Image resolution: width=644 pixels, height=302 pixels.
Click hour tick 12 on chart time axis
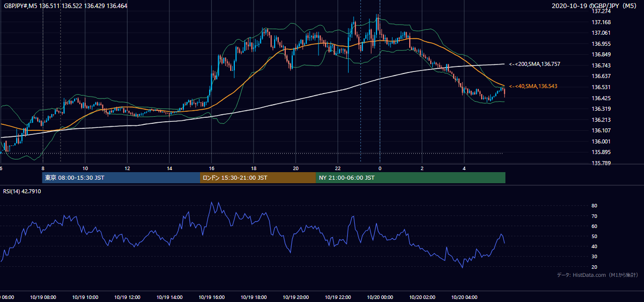point(127,168)
